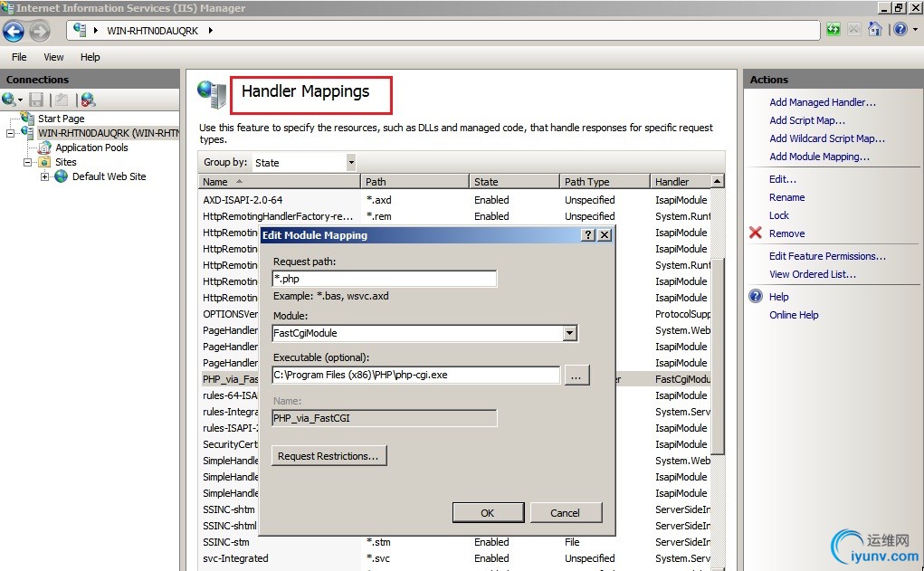The width and height of the screenshot is (924, 571).
Task: Open the Online Help link
Action: [794, 315]
